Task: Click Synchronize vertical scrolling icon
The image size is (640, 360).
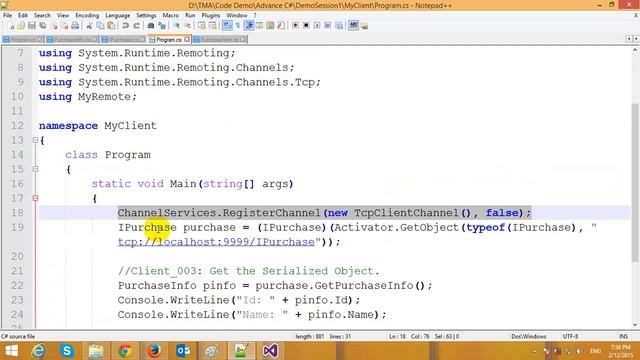Action: coord(202,26)
